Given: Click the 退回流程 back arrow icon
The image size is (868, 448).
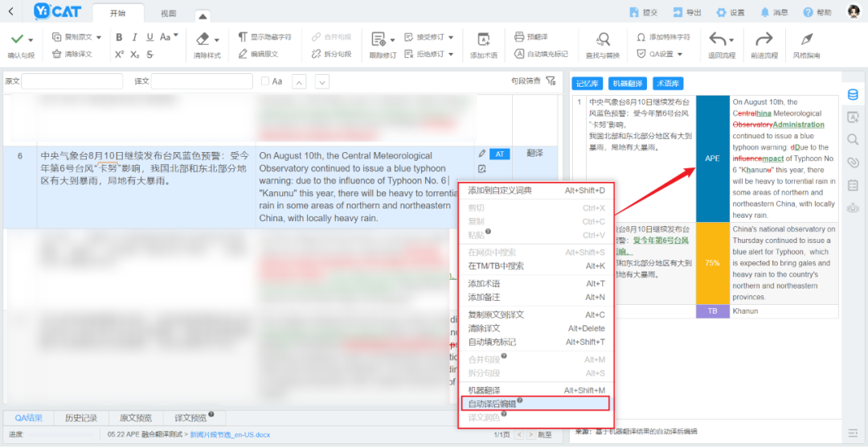Looking at the screenshot, I should (718, 39).
